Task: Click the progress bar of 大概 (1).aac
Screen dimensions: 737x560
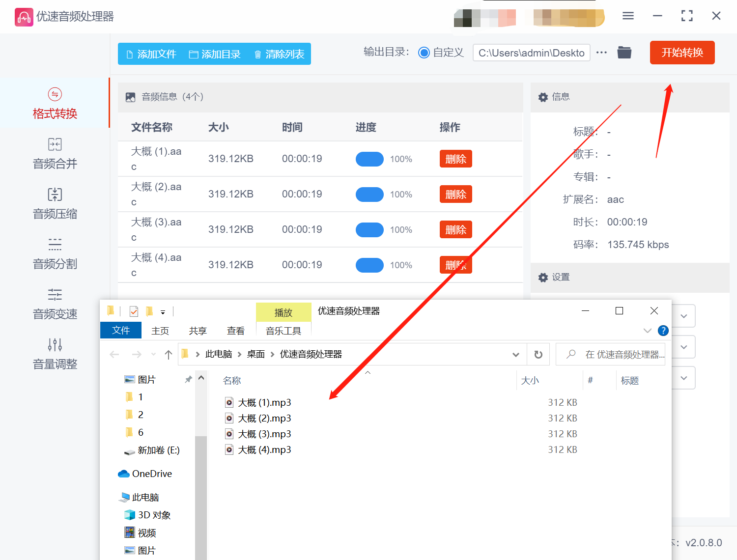Action: coord(369,159)
